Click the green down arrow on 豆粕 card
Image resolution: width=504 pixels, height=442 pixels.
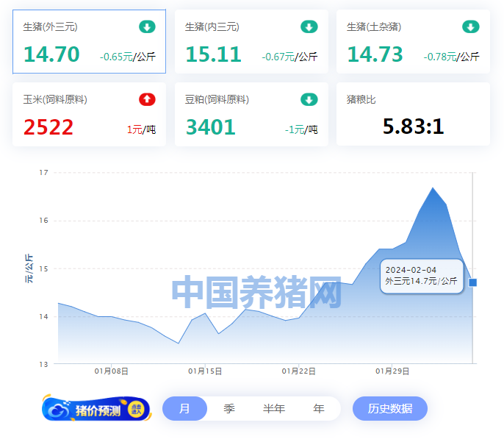pyautogui.click(x=309, y=99)
